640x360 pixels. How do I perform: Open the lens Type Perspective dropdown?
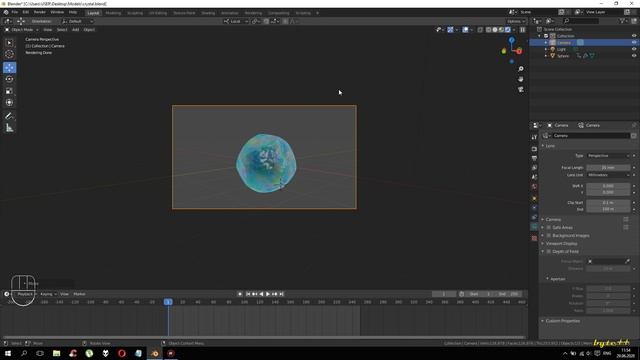pos(608,156)
